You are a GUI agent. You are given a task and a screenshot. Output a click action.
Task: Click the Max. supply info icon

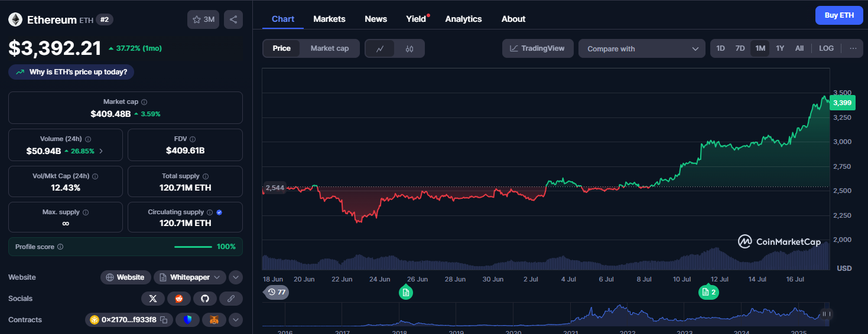click(85, 212)
